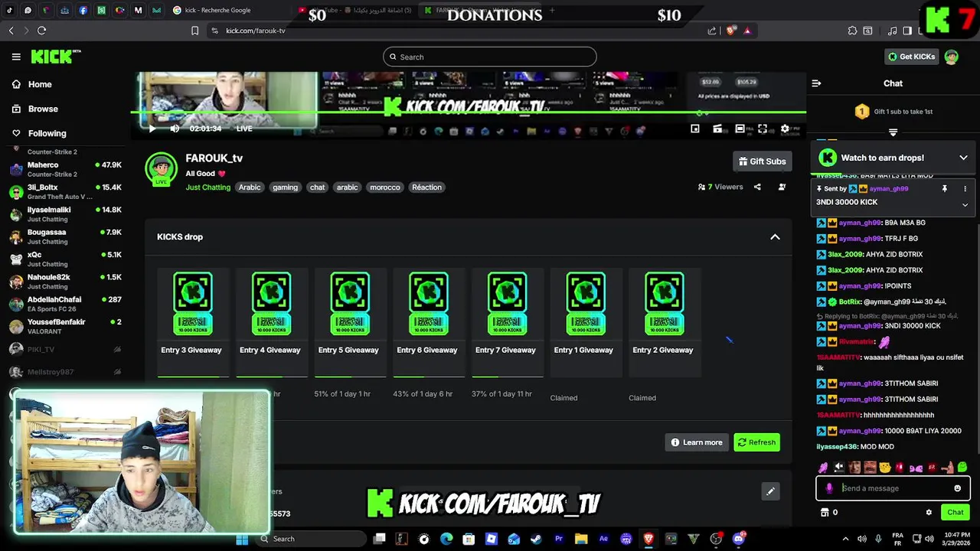Click the Gift Subs button

tap(762, 161)
